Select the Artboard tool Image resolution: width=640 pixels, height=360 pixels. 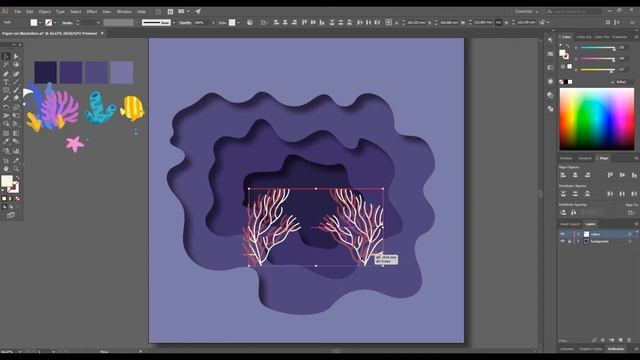[x=6, y=160]
